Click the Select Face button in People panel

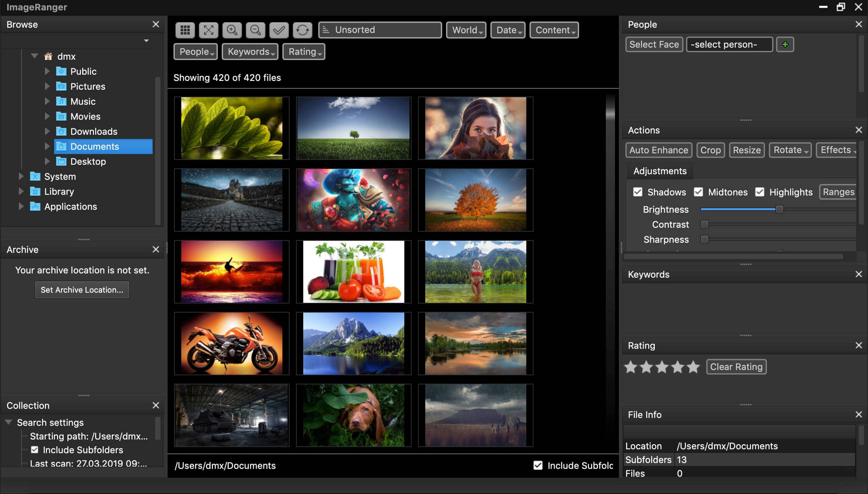click(653, 44)
